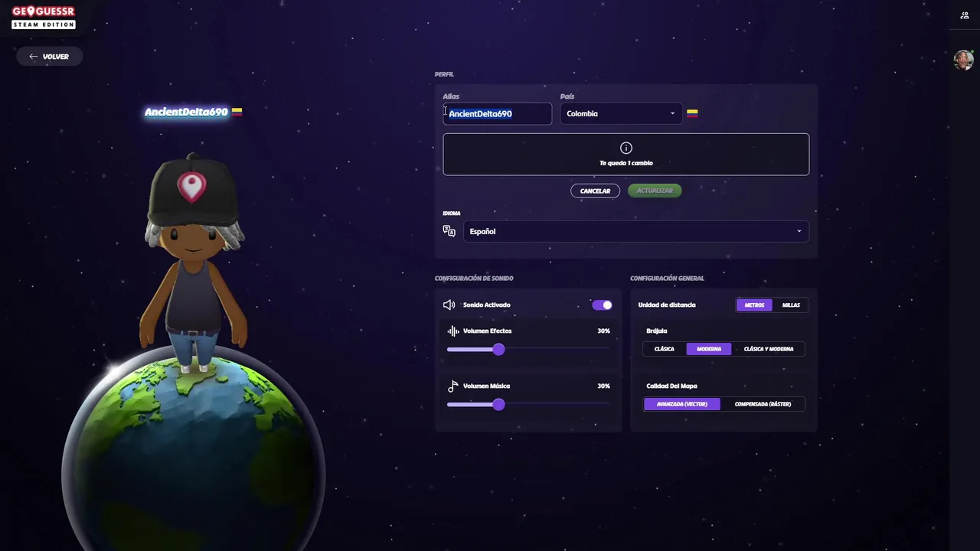Viewport: 980px width, 551px height.
Task: Go back with the Volver button
Action: [49, 57]
